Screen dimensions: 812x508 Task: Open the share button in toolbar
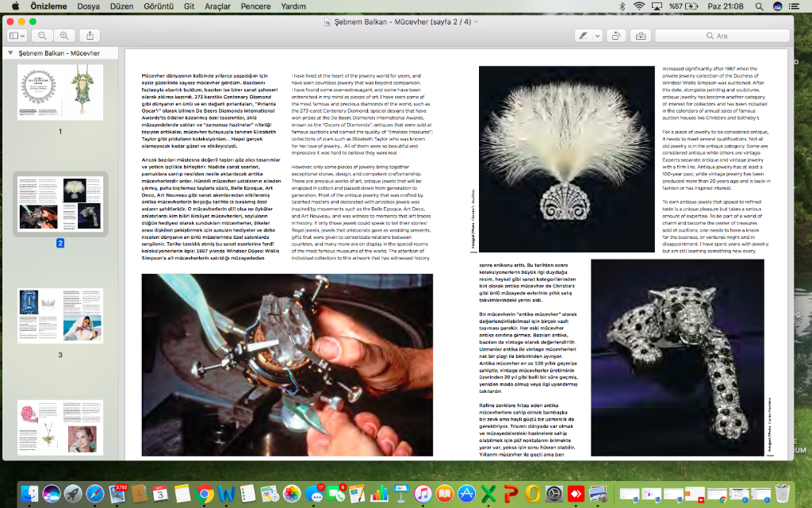click(90, 36)
